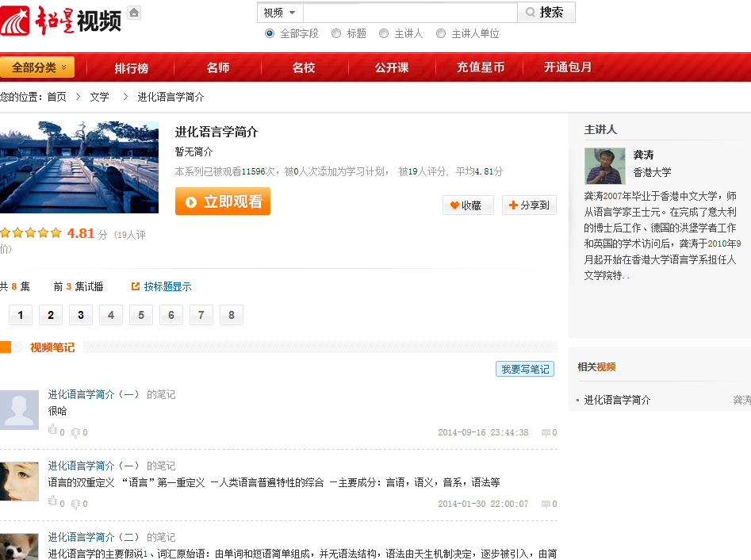Open the 排行榜 menu item
Screen dimensions: 751x560
point(131,67)
